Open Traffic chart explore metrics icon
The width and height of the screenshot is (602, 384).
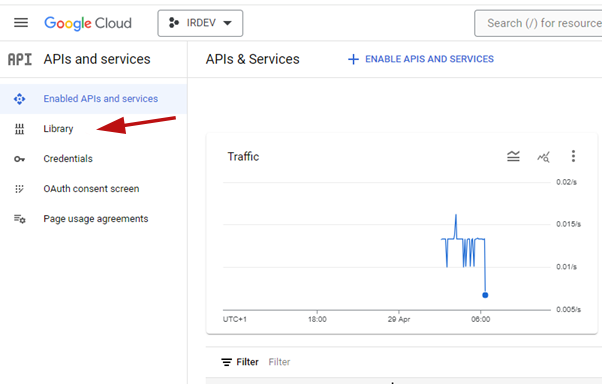click(x=543, y=157)
